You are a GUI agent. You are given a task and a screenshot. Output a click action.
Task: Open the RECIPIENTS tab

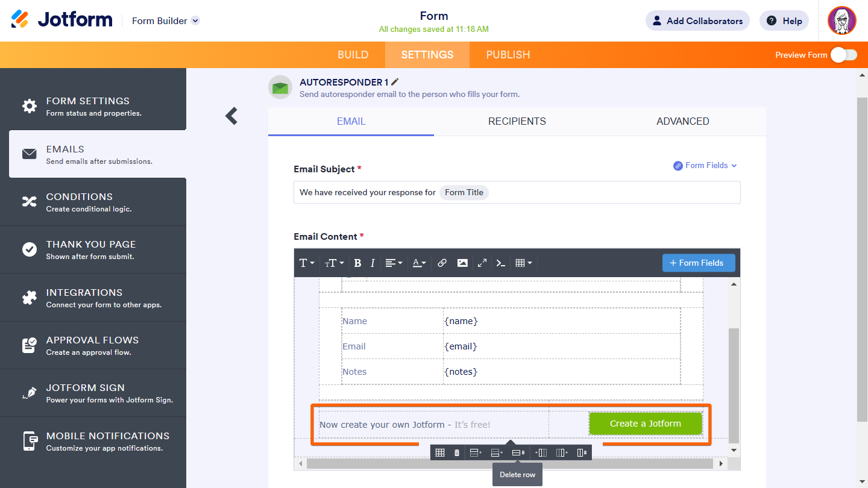point(517,121)
